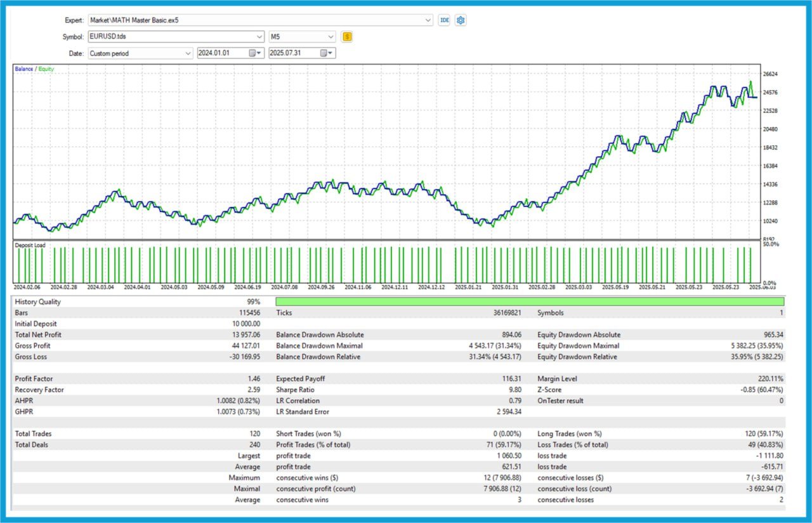Click the green History Quality progress bar
812x523 pixels.
click(528, 301)
